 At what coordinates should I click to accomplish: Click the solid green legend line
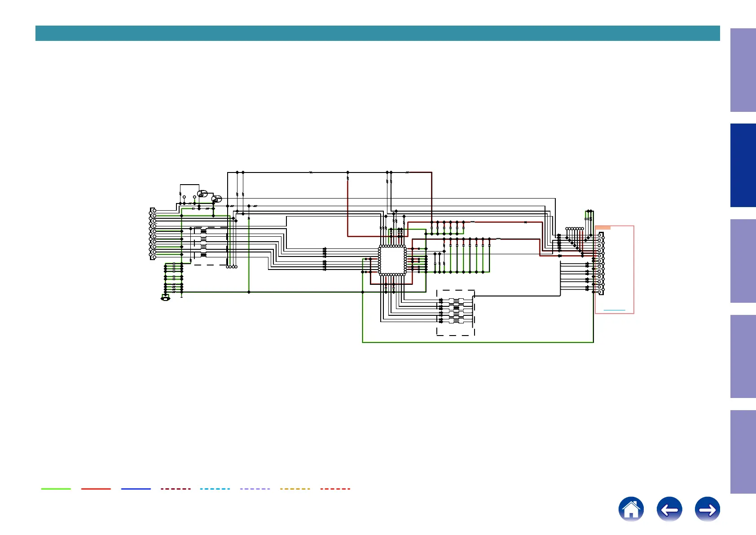click(56, 489)
